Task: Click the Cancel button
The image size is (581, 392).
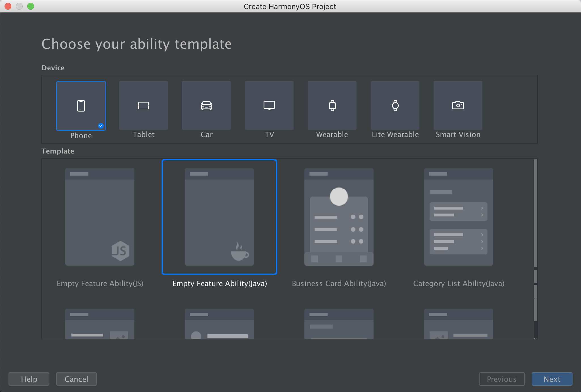Action: 77,379
